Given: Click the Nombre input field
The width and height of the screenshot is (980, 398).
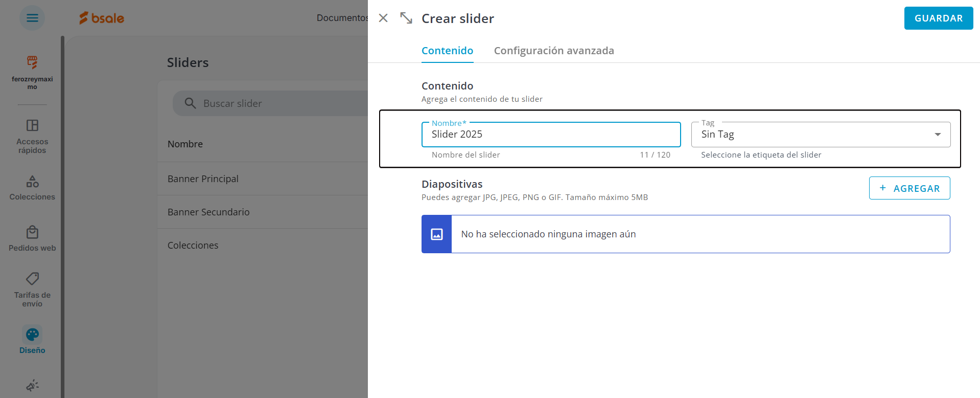Looking at the screenshot, I should click(551, 135).
